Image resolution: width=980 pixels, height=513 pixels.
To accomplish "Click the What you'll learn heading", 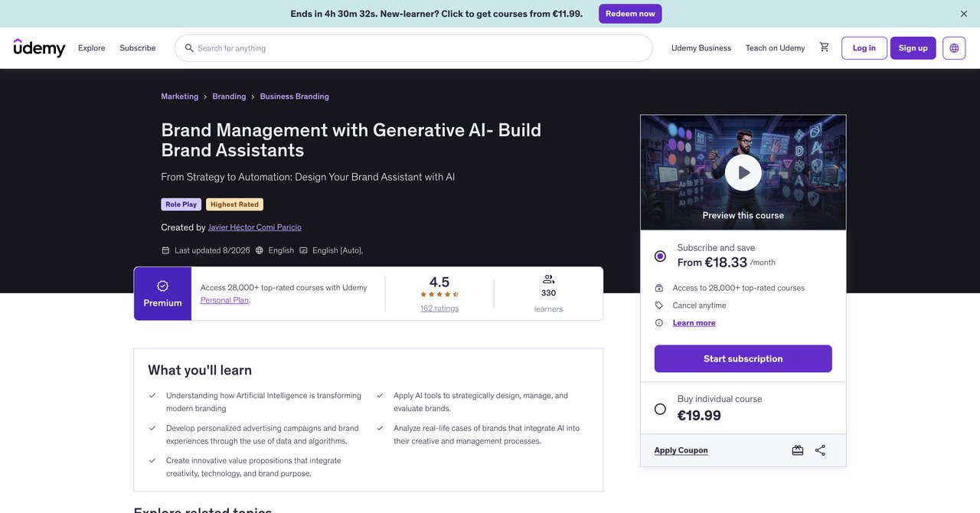I will [x=200, y=371].
